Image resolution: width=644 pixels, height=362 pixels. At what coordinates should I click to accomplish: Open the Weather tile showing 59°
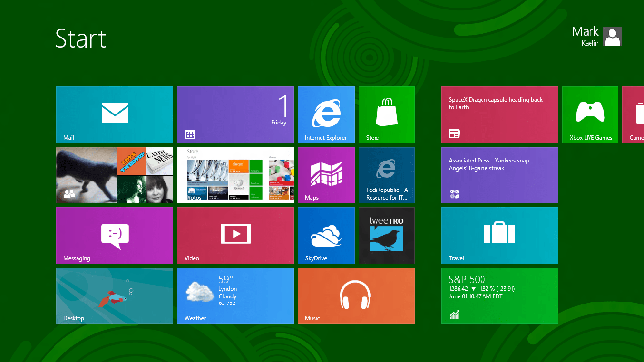(x=236, y=296)
